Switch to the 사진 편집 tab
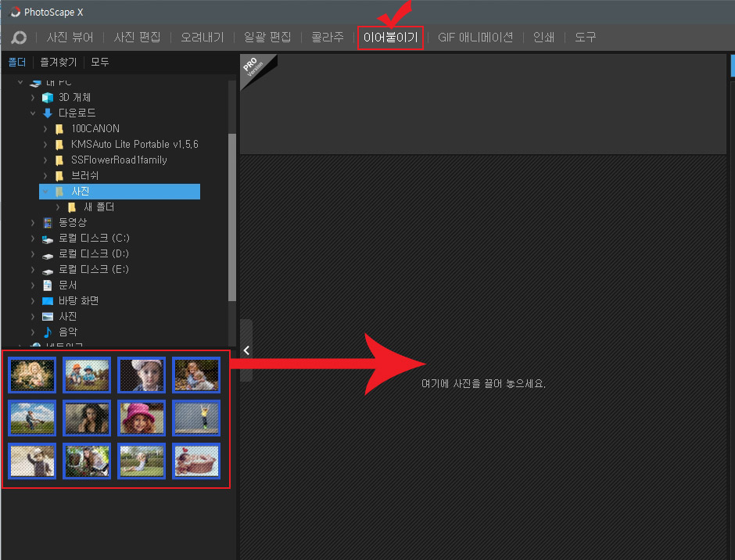This screenshot has width=735, height=560. coord(137,38)
